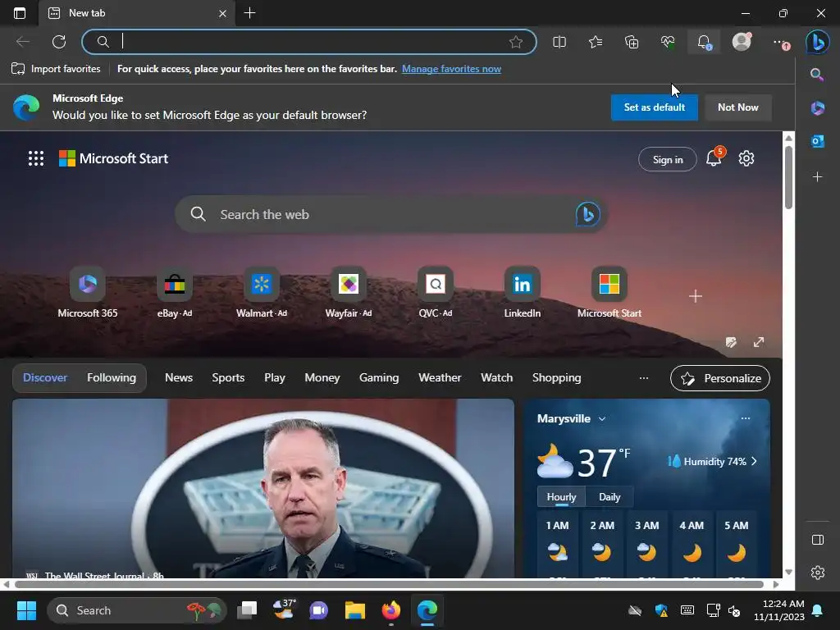The image size is (840, 630).
Task: Open the profile avatar icon
Action: [742, 41]
